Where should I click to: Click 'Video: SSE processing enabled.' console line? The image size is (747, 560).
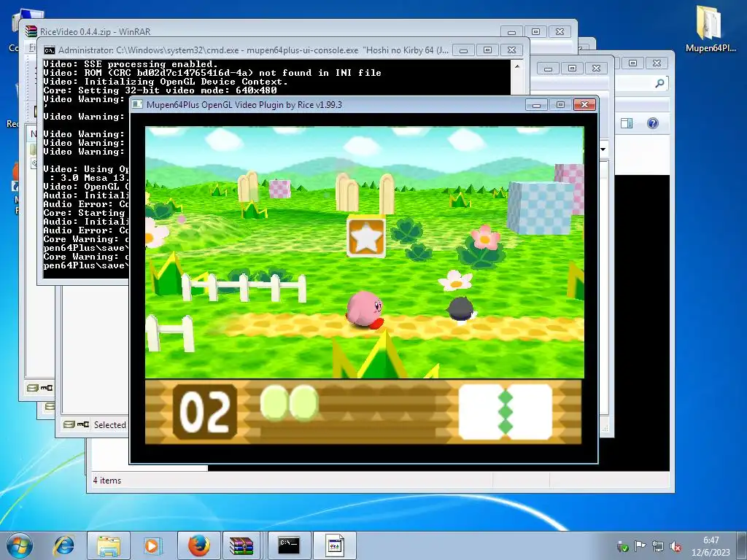pyautogui.click(x=131, y=64)
